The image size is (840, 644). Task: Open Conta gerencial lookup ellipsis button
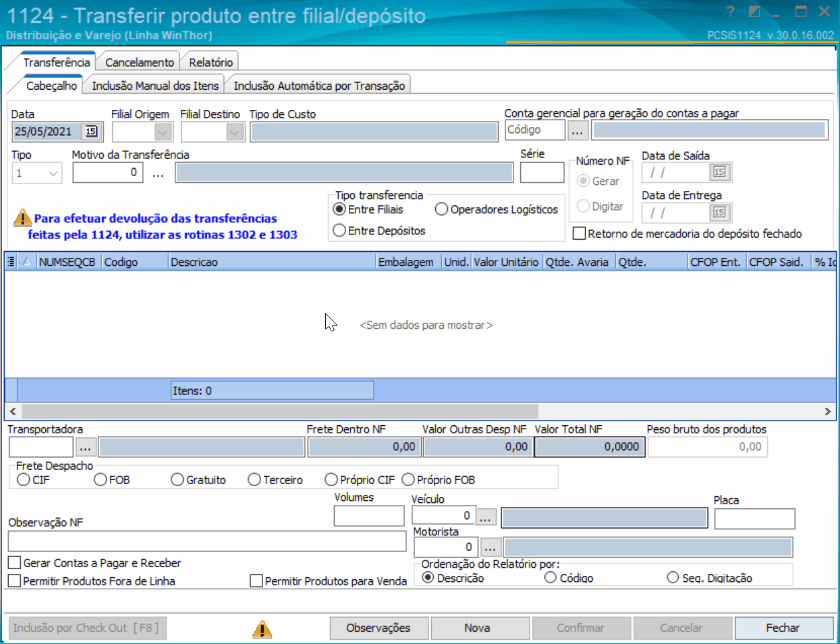pos(577,130)
